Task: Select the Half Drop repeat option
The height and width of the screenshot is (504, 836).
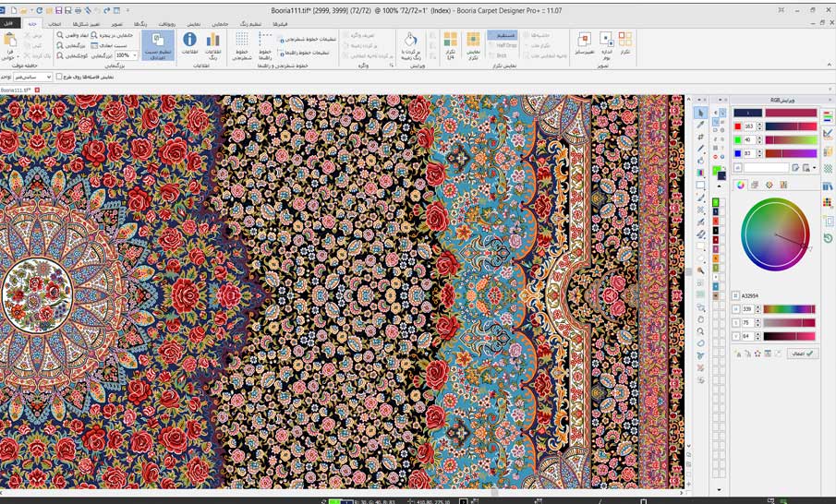Action: [502, 45]
